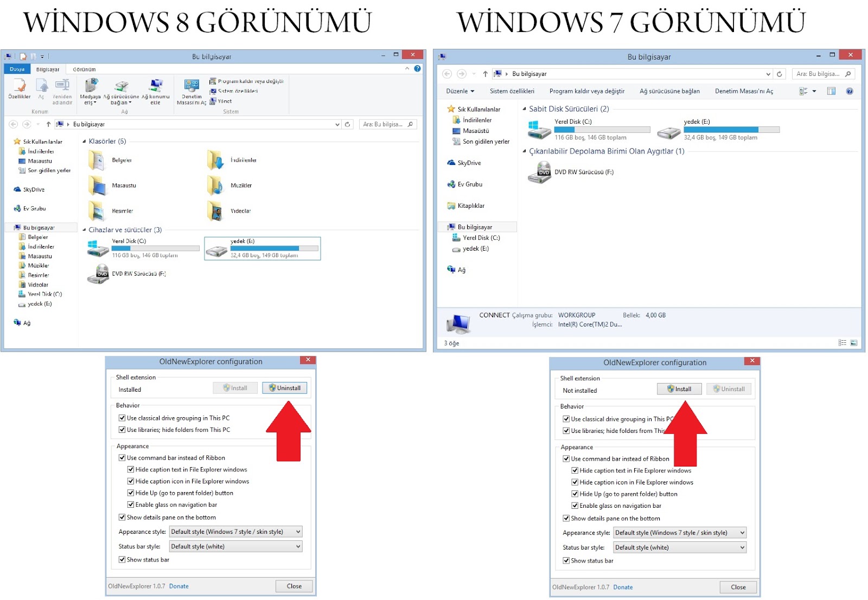Click search box in Windows 7 style window
868x600 pixels.
coord(824,74)
